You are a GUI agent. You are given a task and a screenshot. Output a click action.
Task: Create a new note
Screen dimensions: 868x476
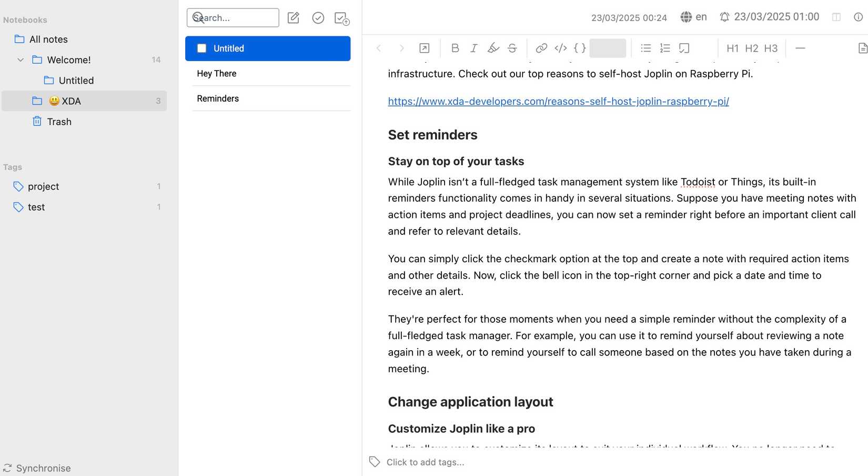pyautogui.click(x=293, y=17)
